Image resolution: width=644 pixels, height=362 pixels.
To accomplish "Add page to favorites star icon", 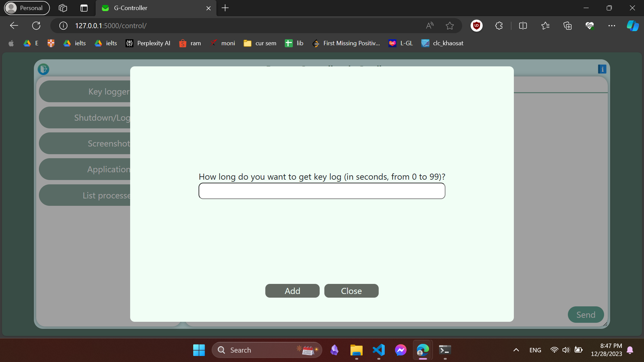I will (449, 26).
